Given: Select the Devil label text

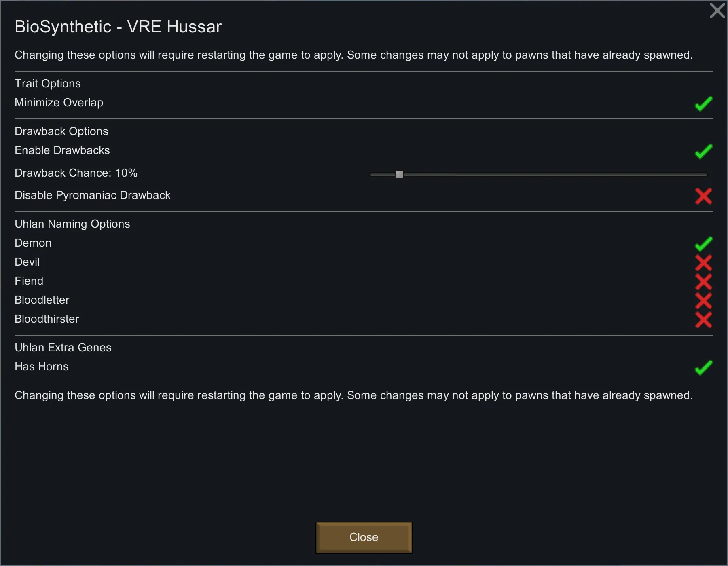Looking at the screenshot, I should (27, 262).
